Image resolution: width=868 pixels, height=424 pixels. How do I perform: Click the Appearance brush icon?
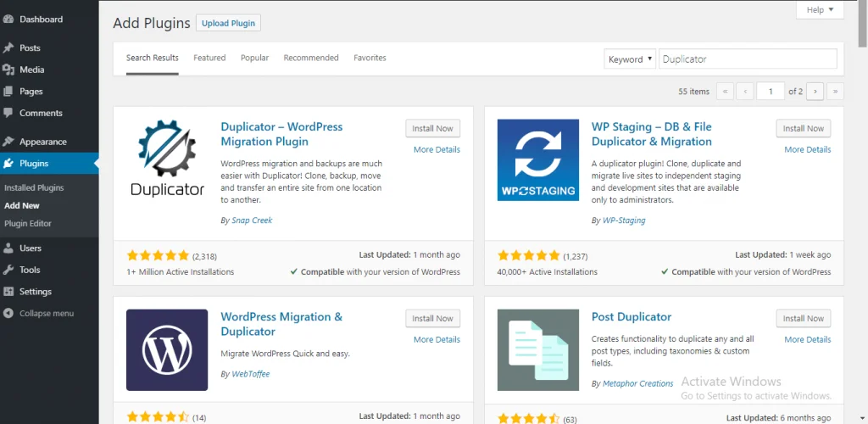click(x=8, y=142)
